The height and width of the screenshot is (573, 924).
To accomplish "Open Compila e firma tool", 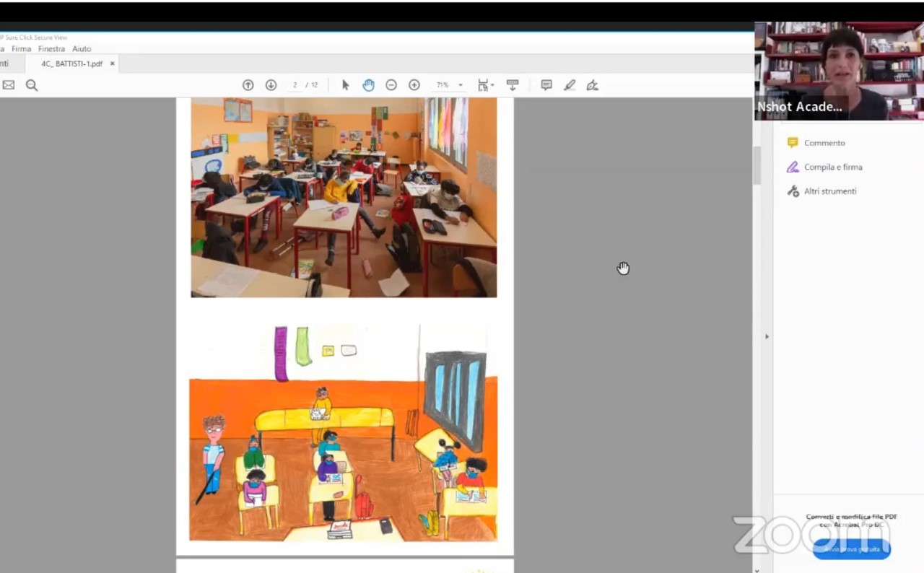I will (x=832, y=167).
